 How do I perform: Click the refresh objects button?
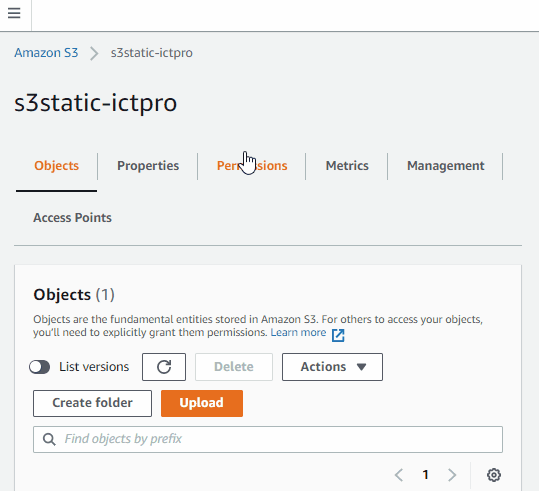click(x=164, y=367)
